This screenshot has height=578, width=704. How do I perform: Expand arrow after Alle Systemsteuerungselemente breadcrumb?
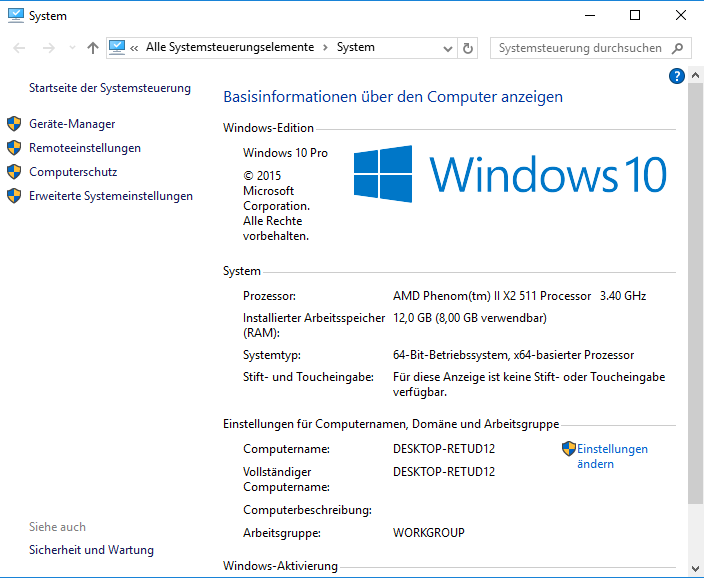click(x=325, y=47)
